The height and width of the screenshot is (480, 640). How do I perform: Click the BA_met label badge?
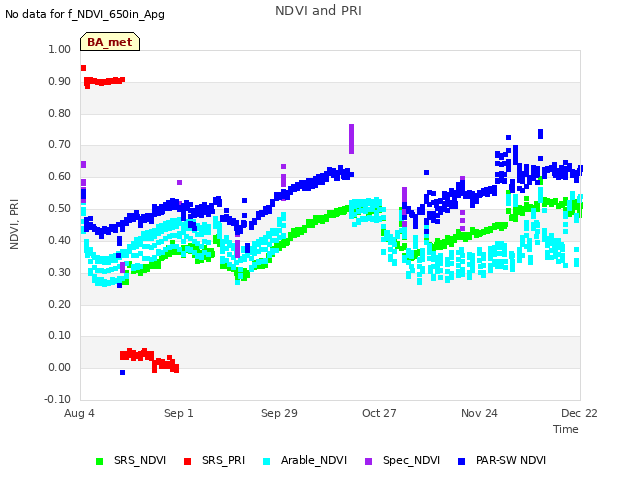110,42
